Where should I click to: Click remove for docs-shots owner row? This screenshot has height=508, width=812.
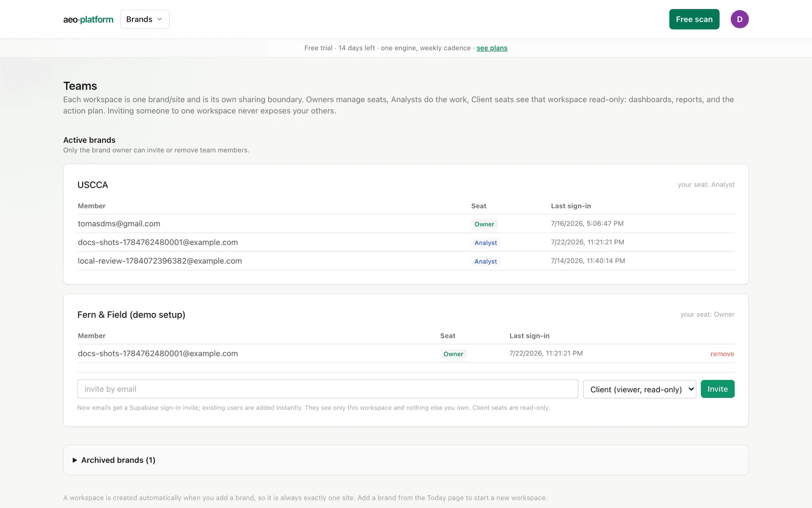pyautogui.click(x=722, y=354)
